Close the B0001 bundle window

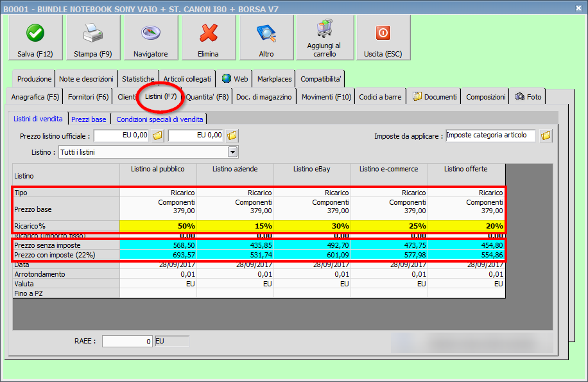point(578,8)
